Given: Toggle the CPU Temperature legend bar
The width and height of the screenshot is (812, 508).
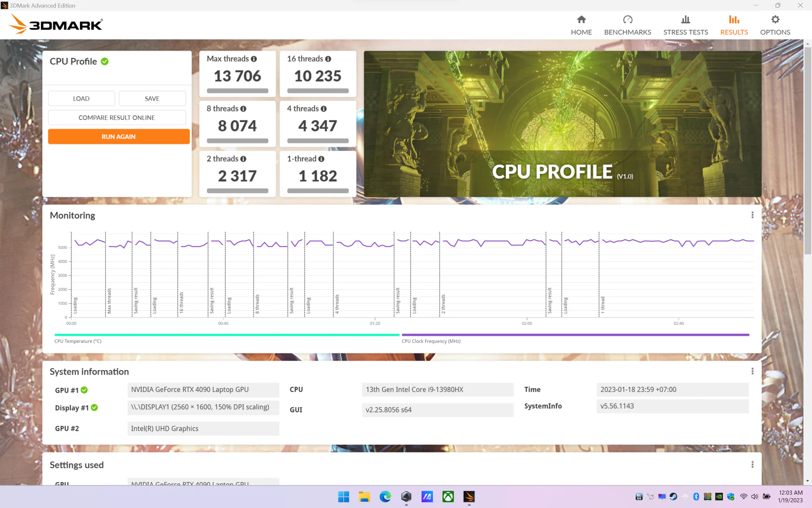Looking at the screenshot, I should tap(227, 335).
